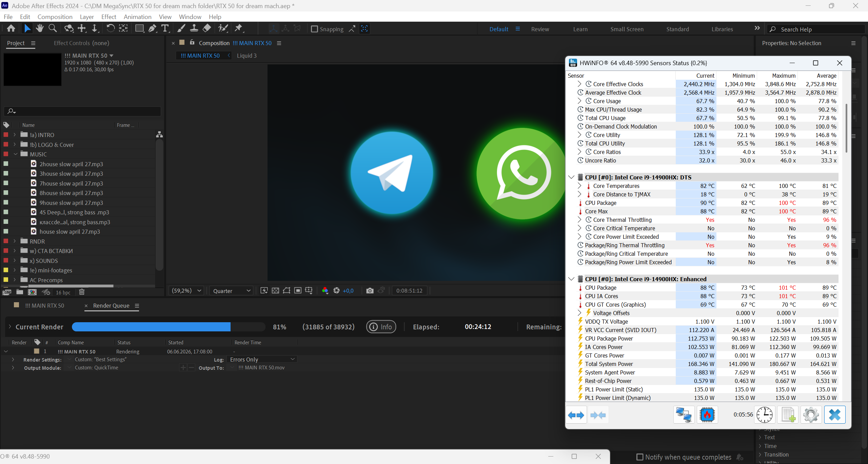Go to the Home screen icon
868x464 pixels.
click(11, 28)
